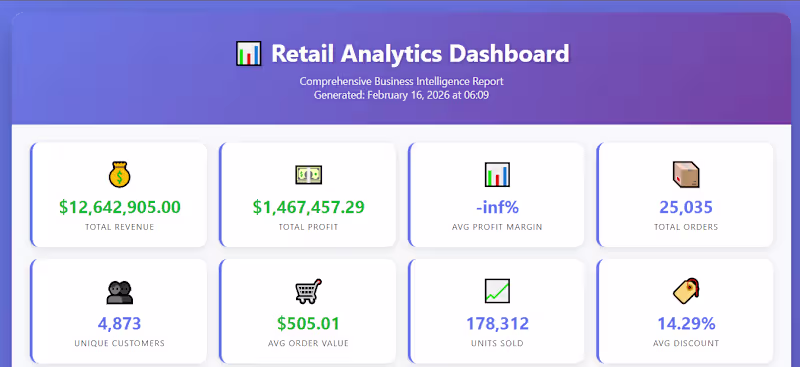Screen dimensions: 800x367
Task: Click the bar chart icon beside dashboard title
Action: (x=248, y=54)
